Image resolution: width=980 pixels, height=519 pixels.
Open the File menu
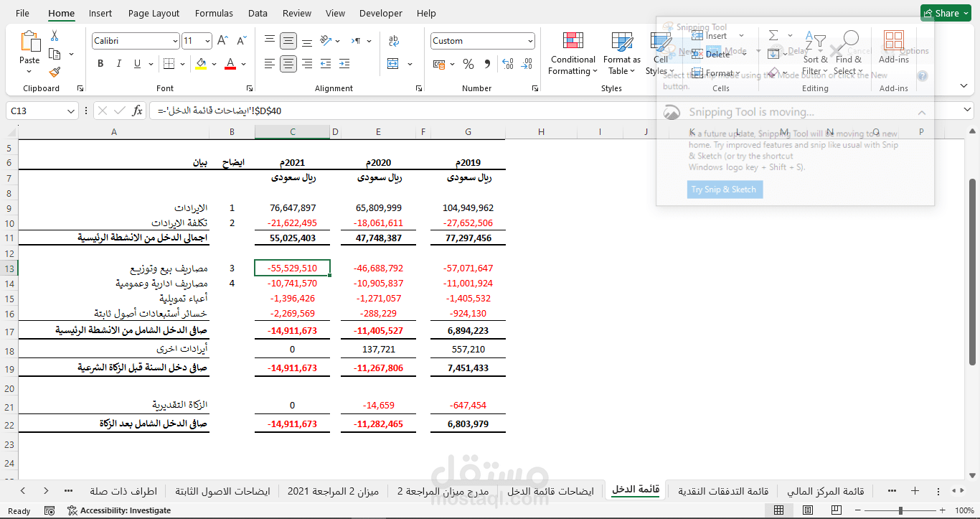pos(22,13)
